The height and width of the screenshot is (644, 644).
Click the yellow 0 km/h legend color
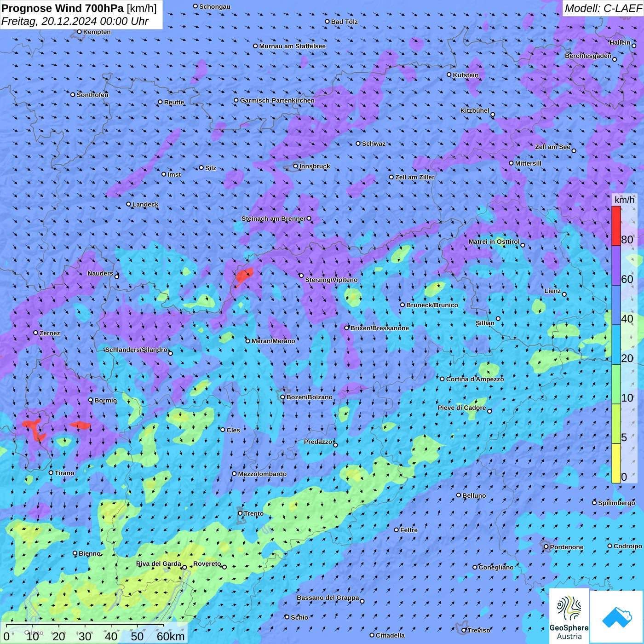[x=616, y=463]
